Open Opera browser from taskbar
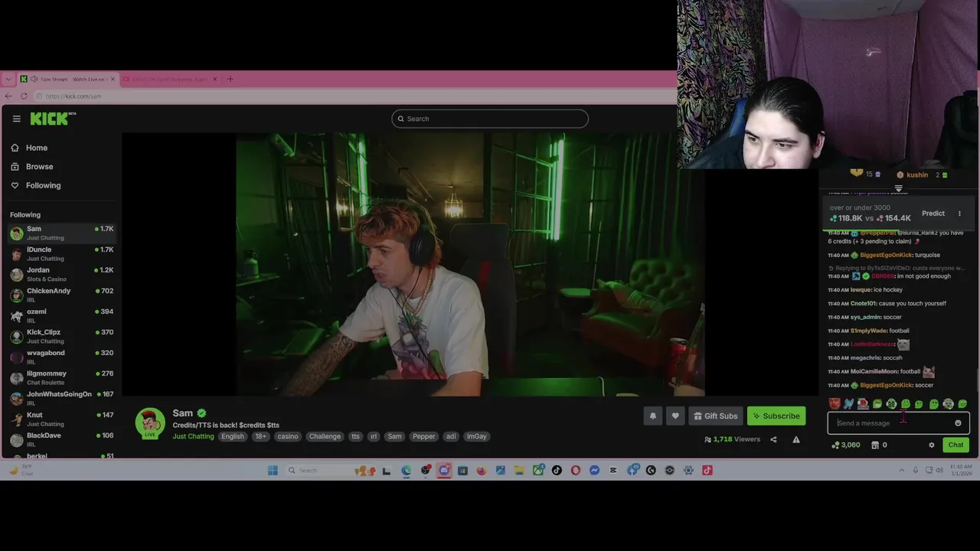Screen dimensions: 980x551 click(576, 470)
